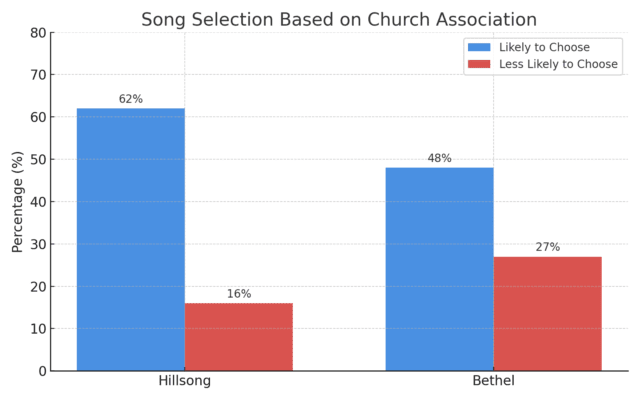Screen dimensions: 640x400
Task: Click the 50 tick on the y-axis
Action: [39, 159]
